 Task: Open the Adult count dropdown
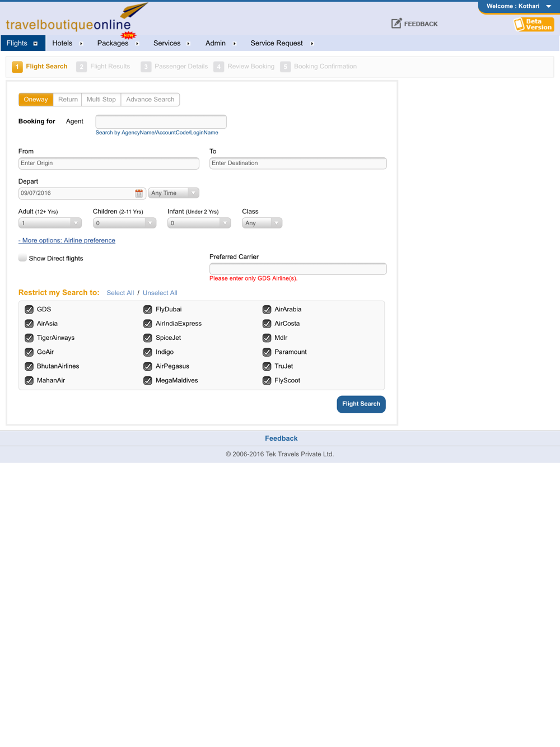pyautogui.click(x=50, y=223)
